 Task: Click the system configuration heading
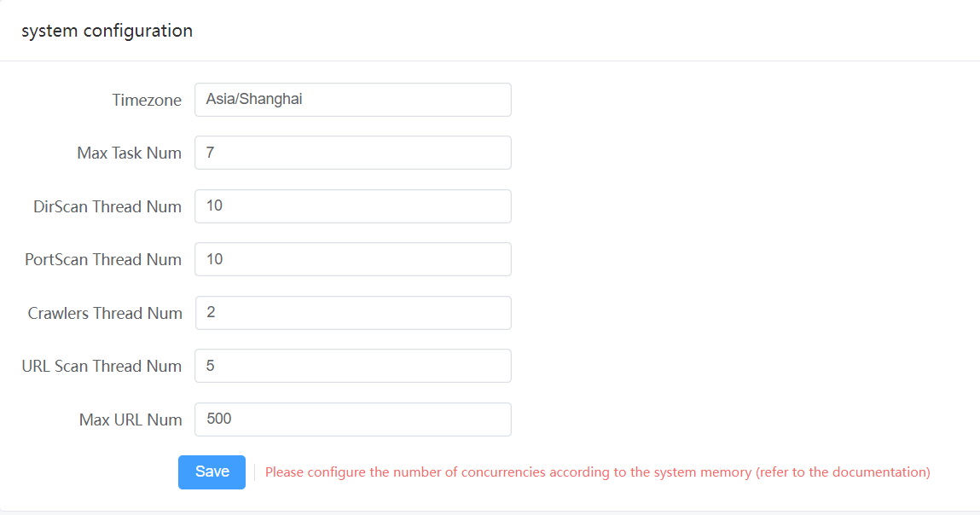point(107,31)
